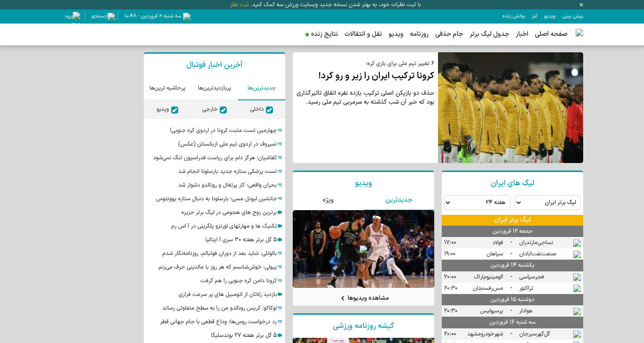Open جدول لیگ برتر menu item

(x=489, y=34)
